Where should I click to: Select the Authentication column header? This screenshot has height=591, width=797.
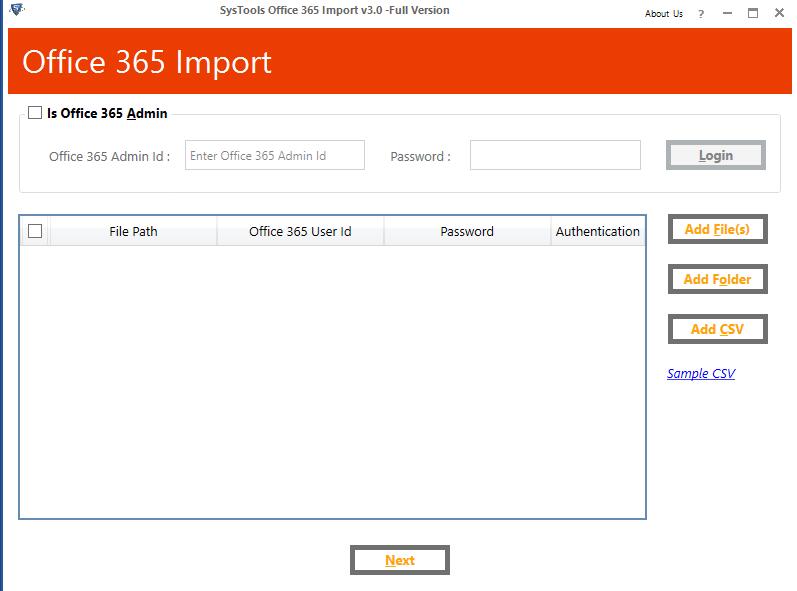click(598, 231)
